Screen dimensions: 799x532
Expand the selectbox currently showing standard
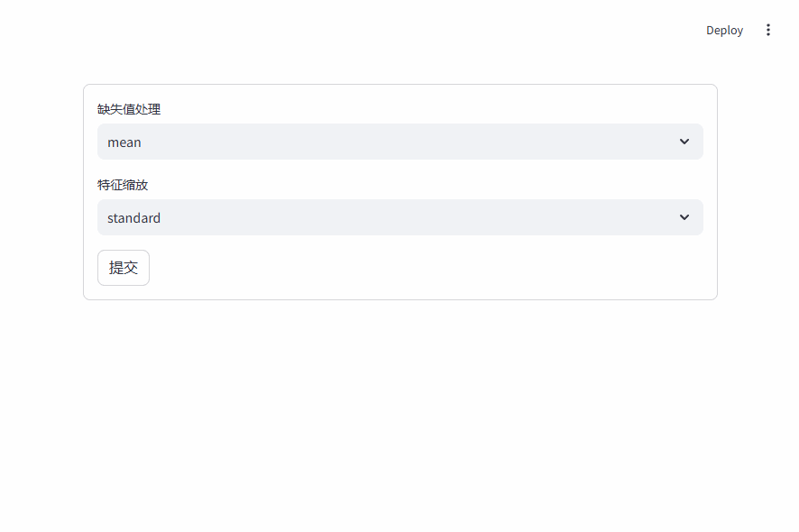point(399,217)
